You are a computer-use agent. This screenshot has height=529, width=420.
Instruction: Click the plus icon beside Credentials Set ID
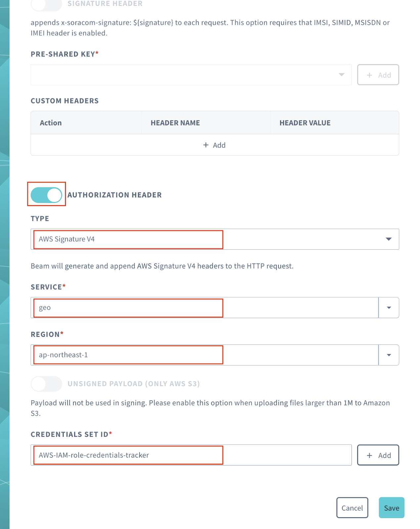[x=369, y=455]
